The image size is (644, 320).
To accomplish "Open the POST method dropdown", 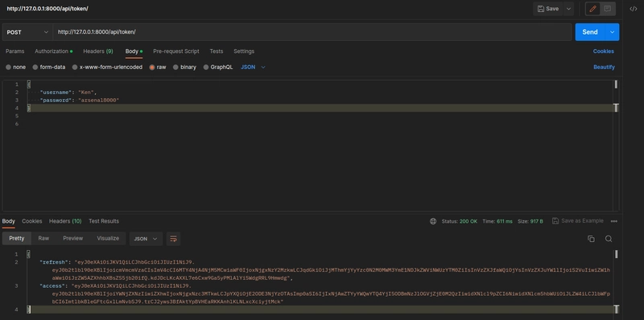I will (27, 32).
